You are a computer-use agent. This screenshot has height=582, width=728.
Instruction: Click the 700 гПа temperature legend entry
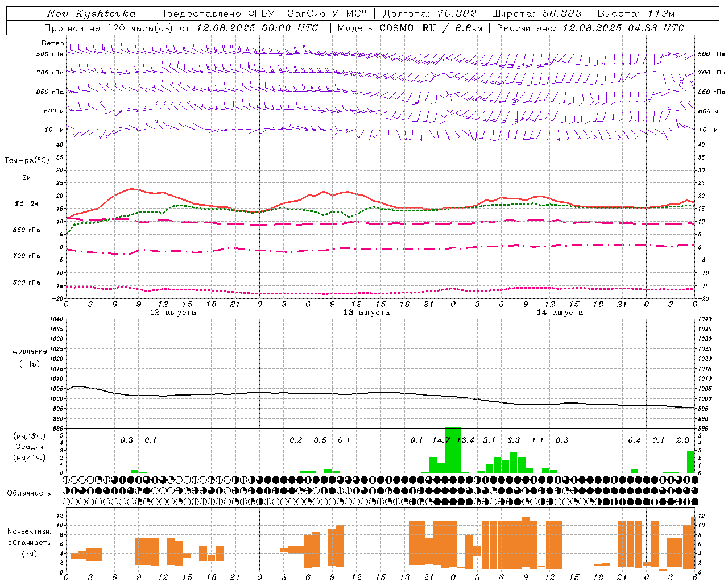(x=26, y=256)
